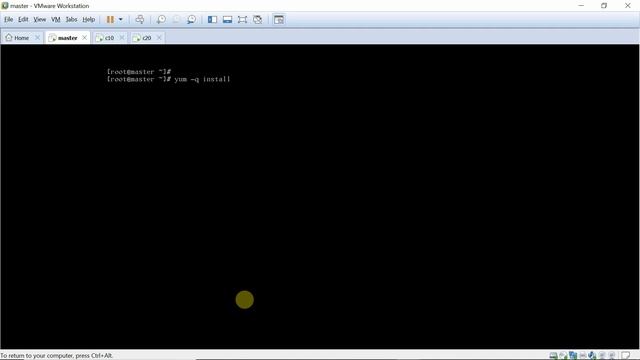
Task: Open the Edit menu
Action: point(23,19)
